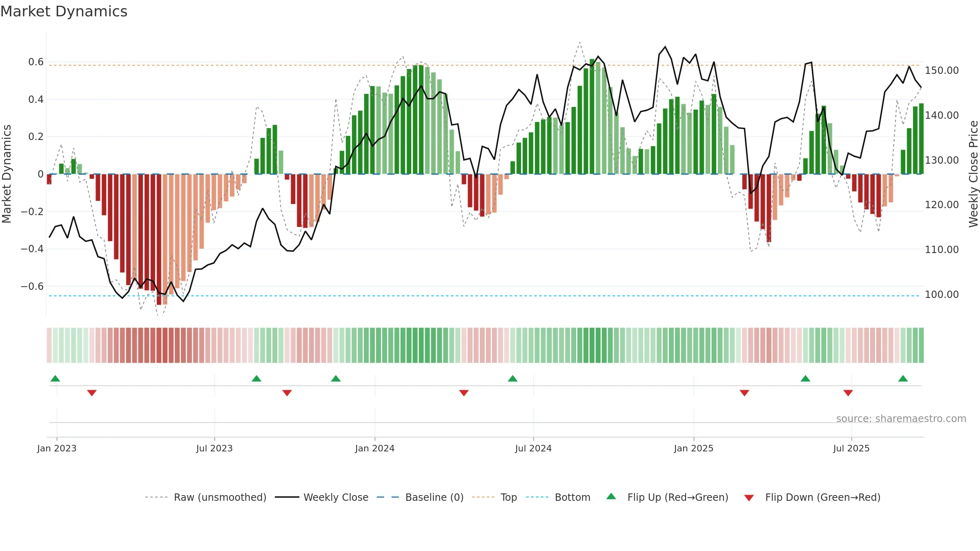This screenshot has height=551, width=980.
Task: Toggle the Bottom legend entry
Action: 558,497
